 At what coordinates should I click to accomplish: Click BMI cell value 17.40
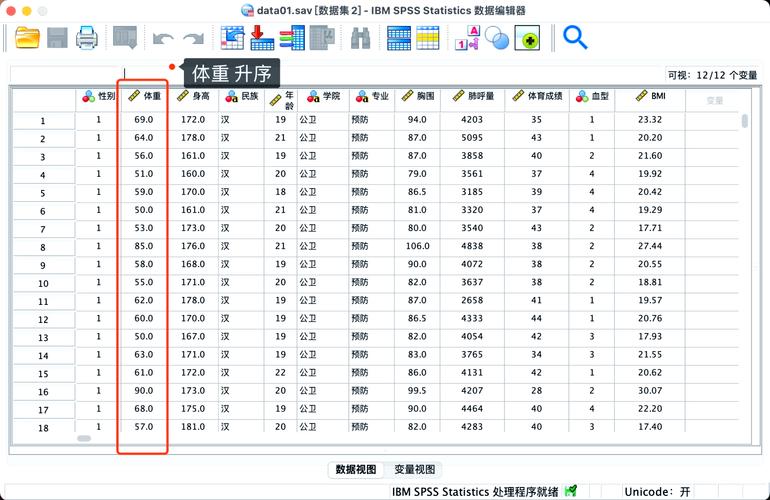coord(650,426)
